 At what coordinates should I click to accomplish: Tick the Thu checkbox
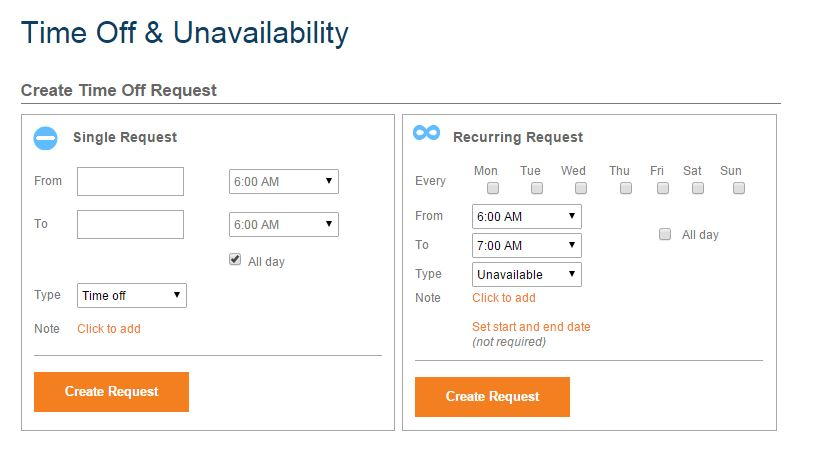626,188
